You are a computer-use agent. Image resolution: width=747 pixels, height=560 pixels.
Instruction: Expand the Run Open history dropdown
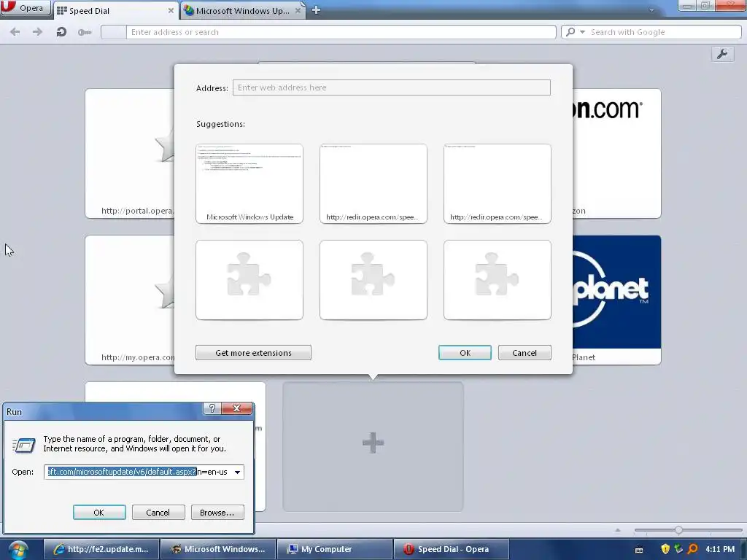pyautogui.click(x=237, y=472)
